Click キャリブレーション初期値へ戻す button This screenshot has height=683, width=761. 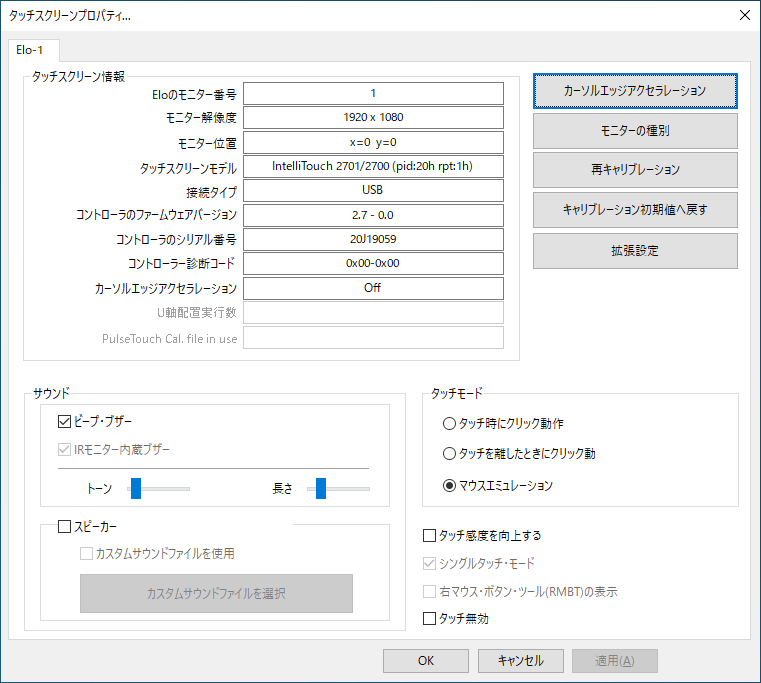pos(635,210)
